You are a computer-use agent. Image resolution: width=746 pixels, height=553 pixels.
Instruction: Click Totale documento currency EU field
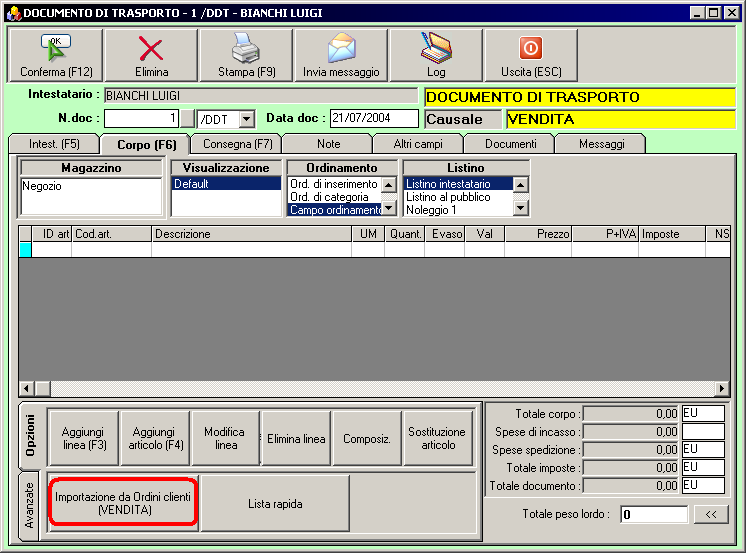703,485
